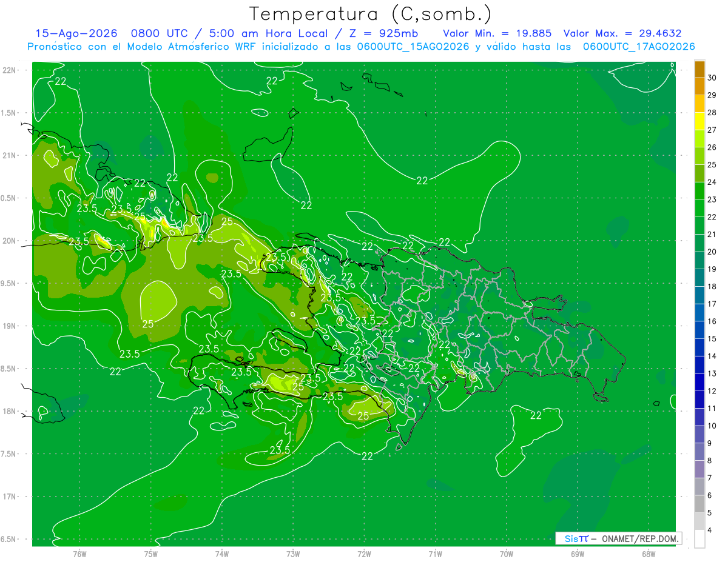Click the '70W' longitude axis label
Image resolution: width=728 pixels, height=562 pixels.
pyautogui.click(x=507, y=554)
